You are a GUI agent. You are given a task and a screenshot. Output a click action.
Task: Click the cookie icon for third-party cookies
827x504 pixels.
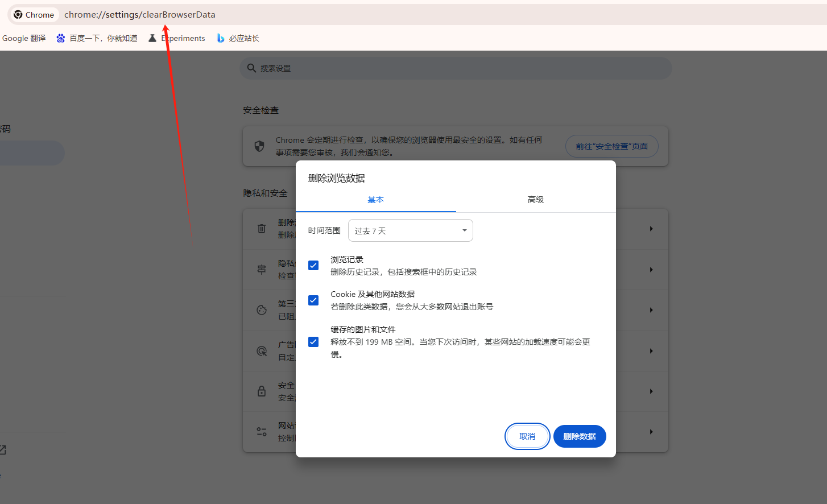coord(262,310)
